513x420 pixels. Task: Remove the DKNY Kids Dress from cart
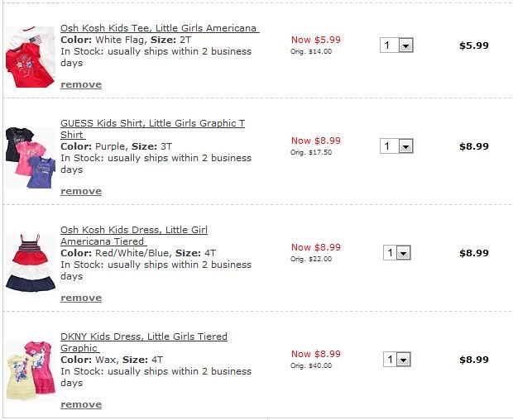[x=81, y=404]
